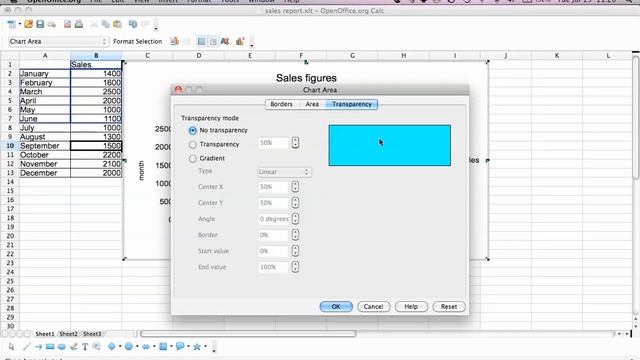The width and height of the screenshot is (640, 360).
Task: Click the cyan transparency preview swatch
Action: (x=390, y=145)
